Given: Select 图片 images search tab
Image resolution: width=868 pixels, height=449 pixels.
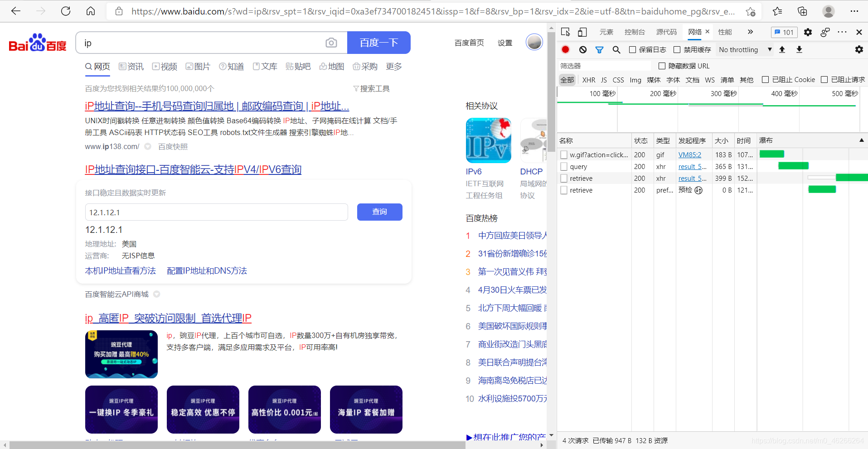Looking at the screenshot, I should [x=198, y=67].
